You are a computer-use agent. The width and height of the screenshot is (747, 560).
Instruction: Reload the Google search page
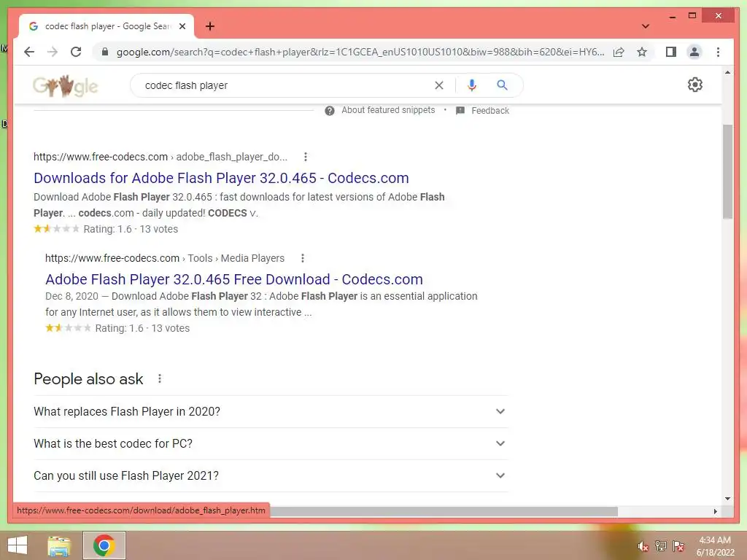click(76, 52)
